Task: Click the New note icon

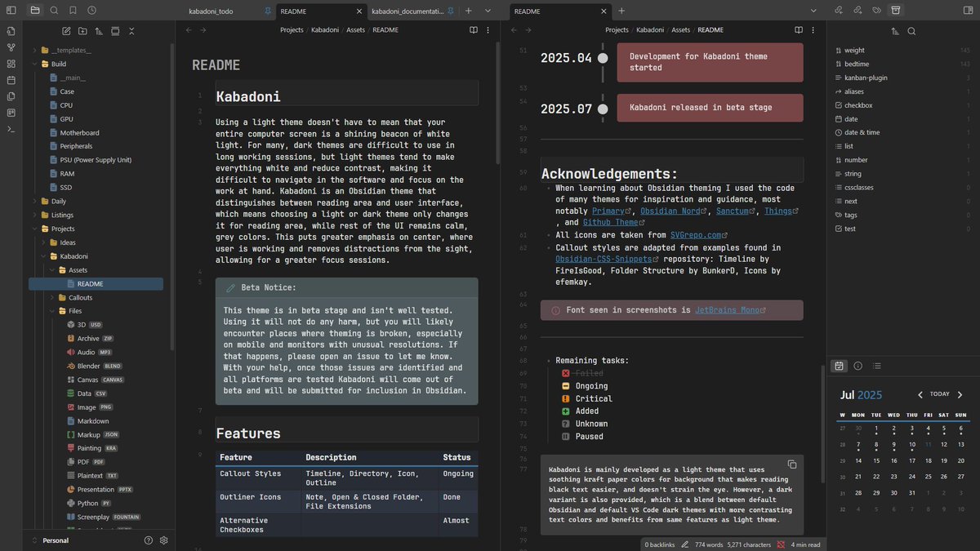Action: (66, 31)
